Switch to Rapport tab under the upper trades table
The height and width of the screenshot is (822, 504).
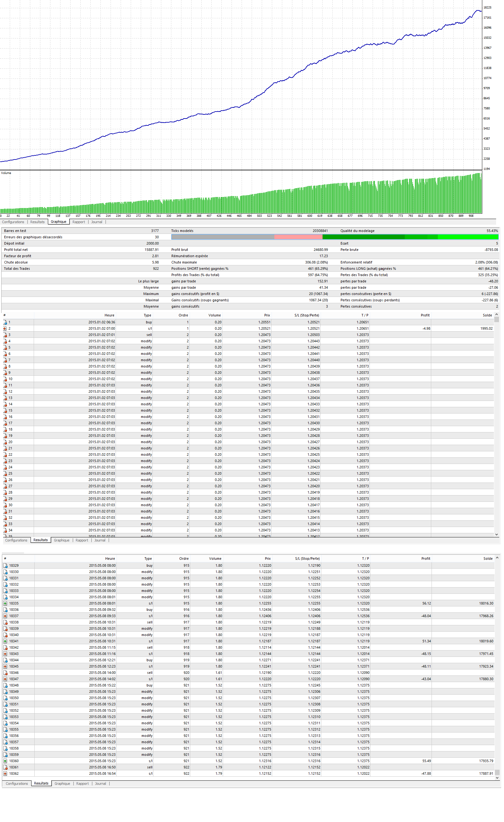[x=82, y=540]
